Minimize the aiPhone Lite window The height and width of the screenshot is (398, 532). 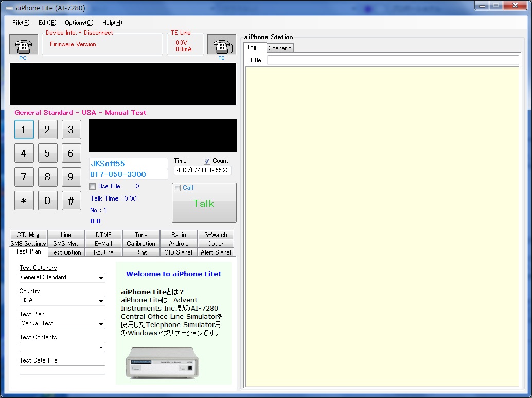click(x=482, y=6)
